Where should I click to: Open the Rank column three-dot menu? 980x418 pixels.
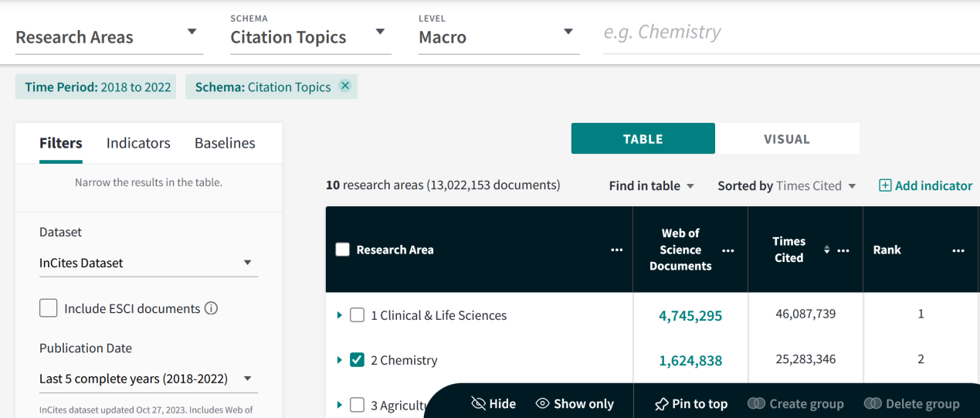[958, 250]
